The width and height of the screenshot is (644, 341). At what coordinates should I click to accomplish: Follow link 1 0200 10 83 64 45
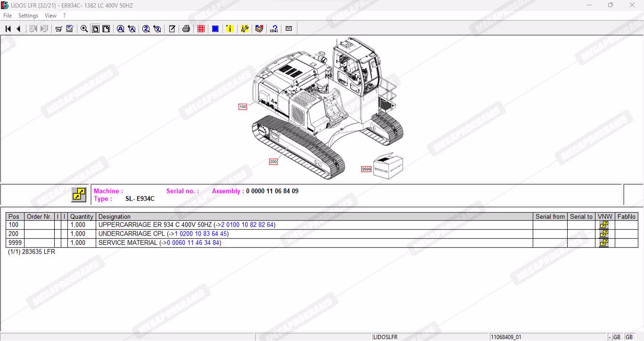click(x=201, y=234)
